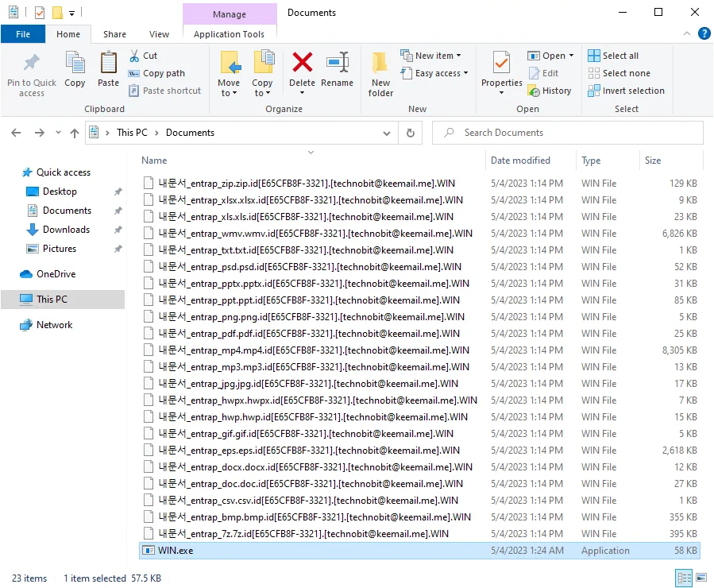Click the Paste clipboard icon
This screenshot has width=714, height=588.
[108, 64]
